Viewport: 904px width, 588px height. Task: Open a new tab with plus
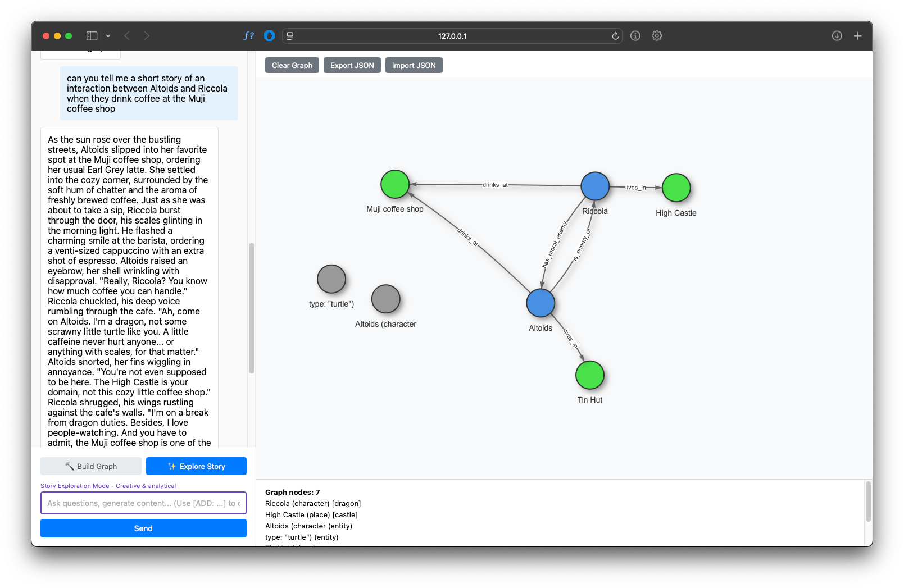857,36
